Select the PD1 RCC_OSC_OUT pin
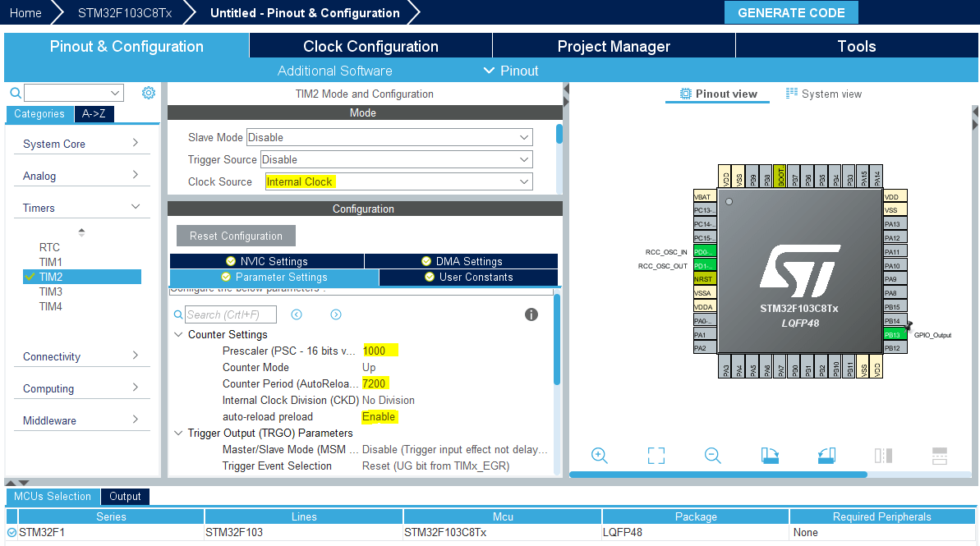The height and width of the screenshot is (546, 980). click(704, 265)
